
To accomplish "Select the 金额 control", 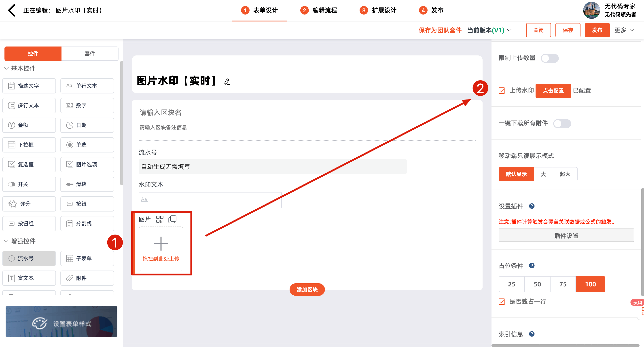I will pyautogui.click(x=29, y=125).
